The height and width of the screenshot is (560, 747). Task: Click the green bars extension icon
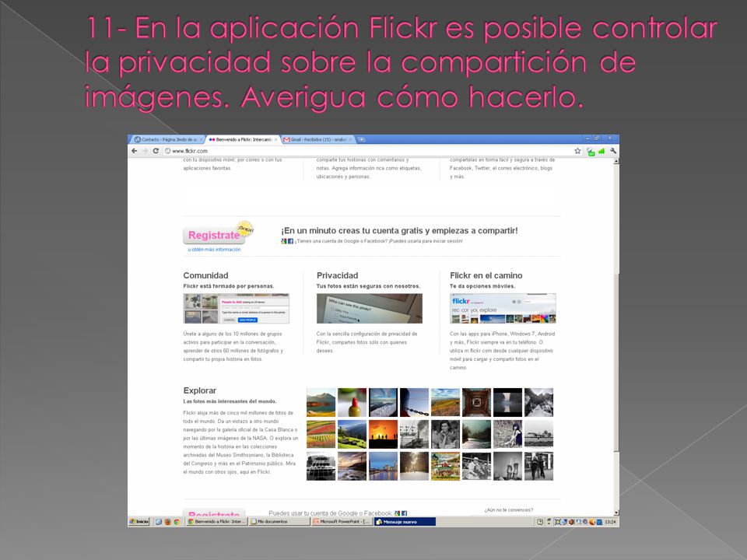point(601,151)
